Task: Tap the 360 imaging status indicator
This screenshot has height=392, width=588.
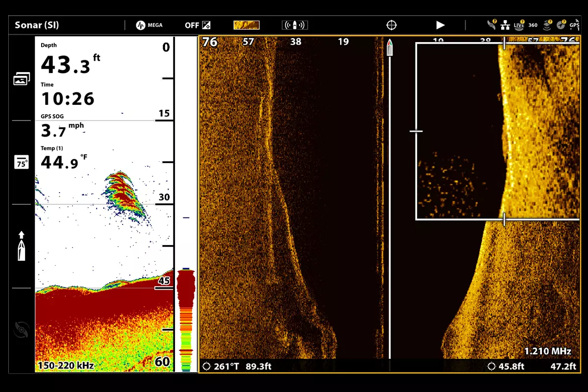Action: tap(533, 24)
